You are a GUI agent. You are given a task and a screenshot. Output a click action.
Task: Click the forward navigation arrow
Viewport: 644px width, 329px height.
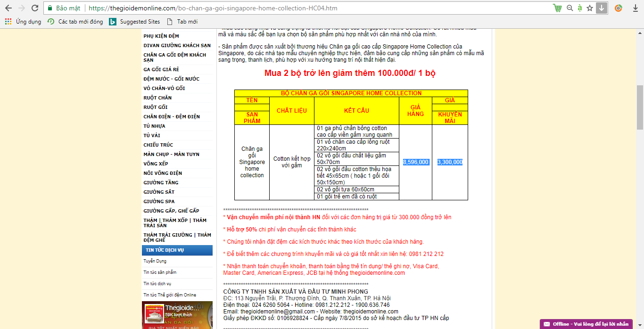point(22,8)
